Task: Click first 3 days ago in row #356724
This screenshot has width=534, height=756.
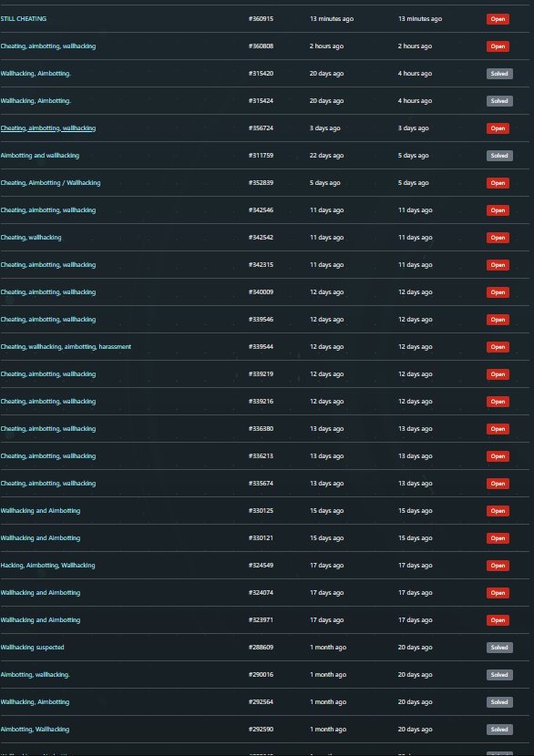Action: click(x=325, y=128)
